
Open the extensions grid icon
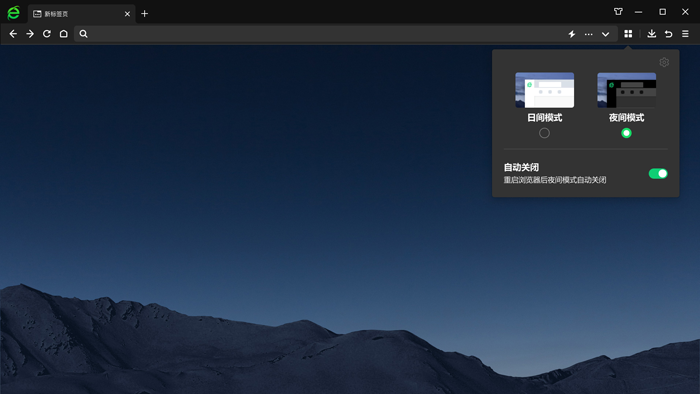(x=628, y=34)
